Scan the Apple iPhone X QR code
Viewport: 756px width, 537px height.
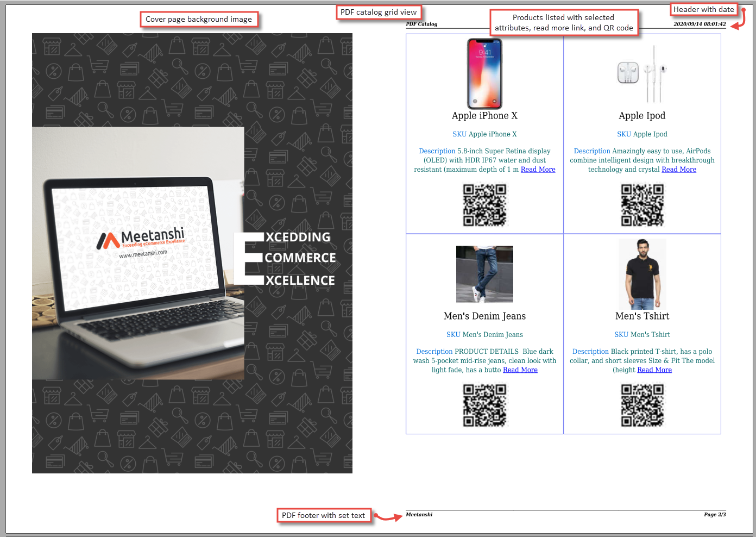pos(485,205)
